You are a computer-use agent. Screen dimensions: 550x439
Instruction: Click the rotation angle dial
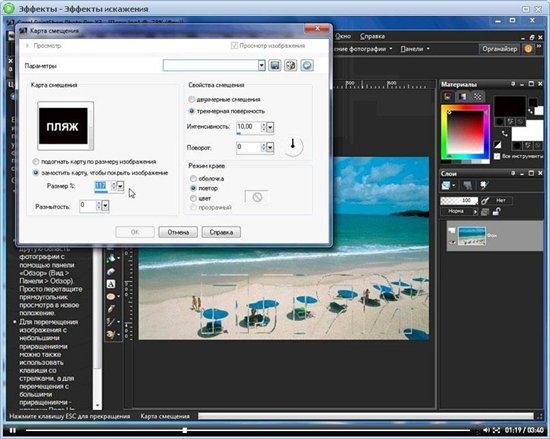[x=293, y=146]
